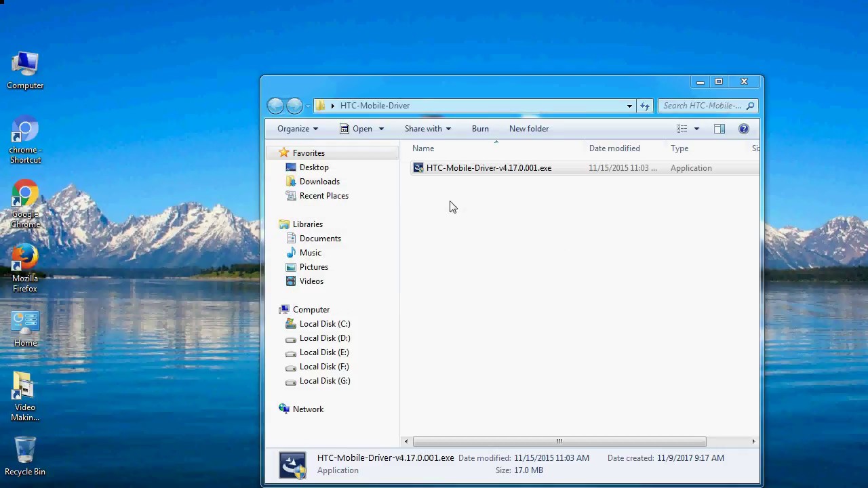This screenshot has width=868, height=488.
Task: Open the address bar history dropdown arrow
Action: click(x=629, y=106)
